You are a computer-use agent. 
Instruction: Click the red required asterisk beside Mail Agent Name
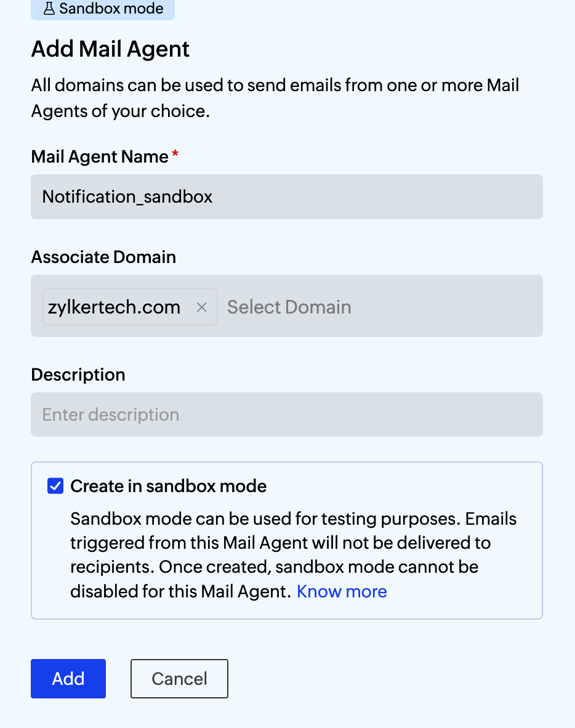[x=175, y=156]
